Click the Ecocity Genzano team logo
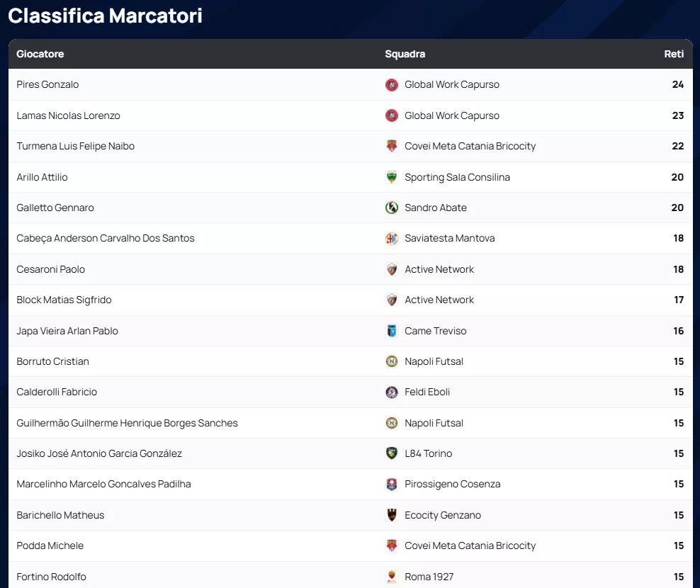The width and height of the screenshot is (700, 588). pyautogui.click(x=392, y=515)
